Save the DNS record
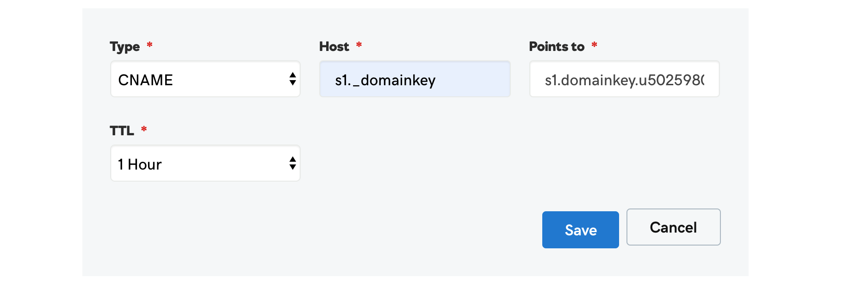This screenshot has height=303, width=868. (x=580, y=230)
